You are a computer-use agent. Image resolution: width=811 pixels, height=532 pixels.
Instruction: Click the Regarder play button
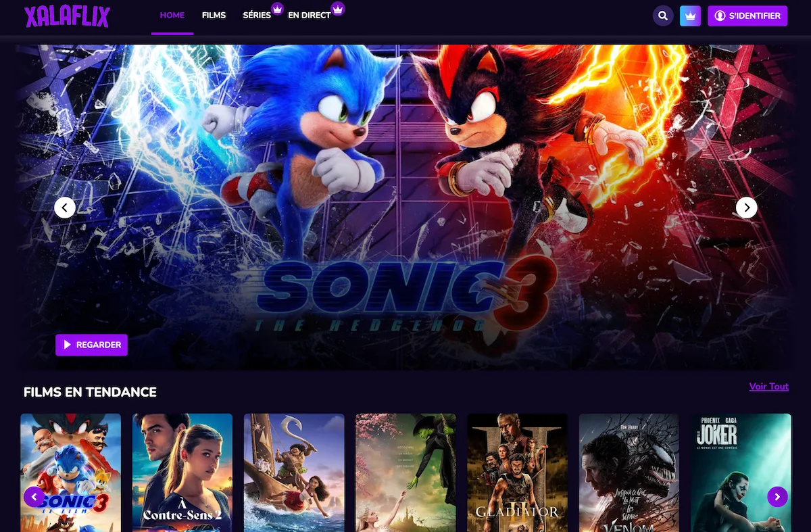click(91, 345)
